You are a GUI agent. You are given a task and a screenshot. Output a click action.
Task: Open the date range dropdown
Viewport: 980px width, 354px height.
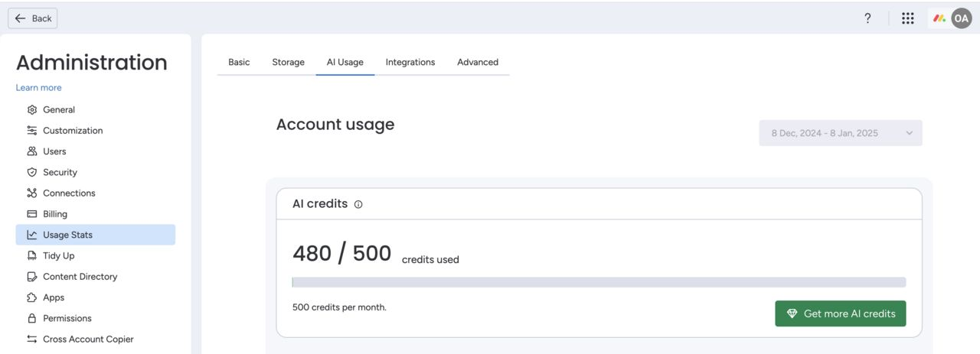click(x=841, y=133)
